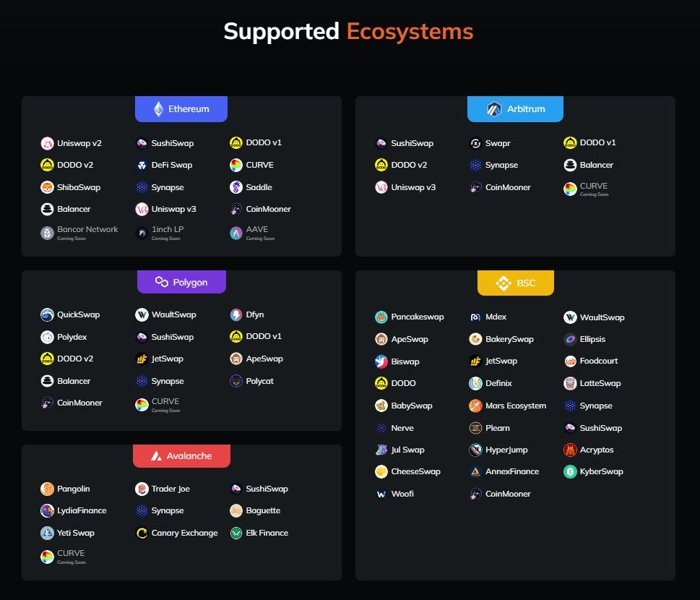Viewport: 700px width, 600px height.
Task: Click the ShibaSwap shiba dog icon
Action: tap(48, 187)
